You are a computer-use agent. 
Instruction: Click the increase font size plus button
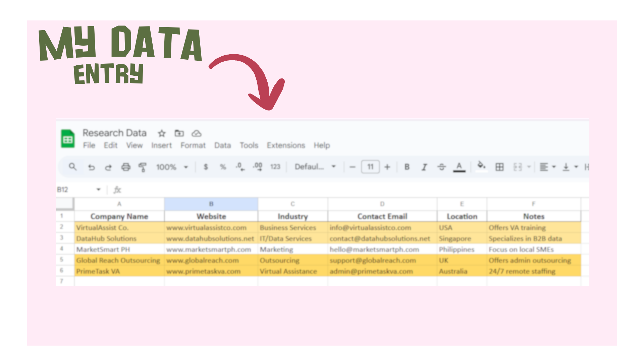click(387, 167)
